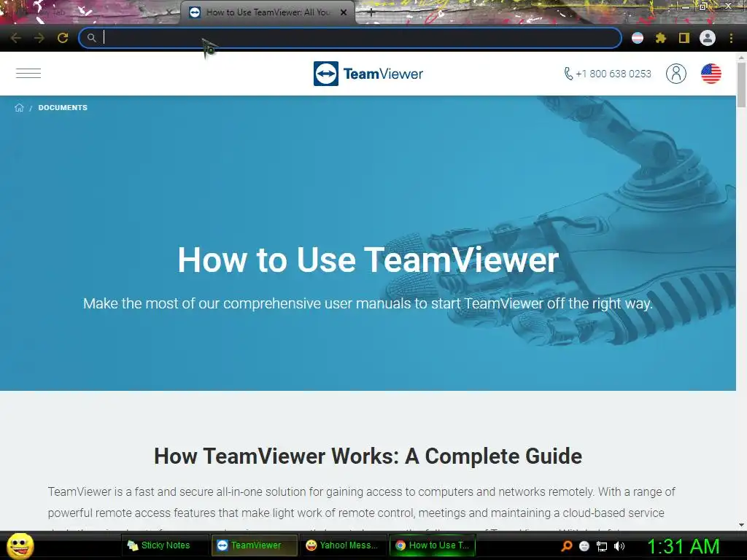Click the How to Use TeamViewer hero heading
The image size is (747, 560).
pos(368,260)
